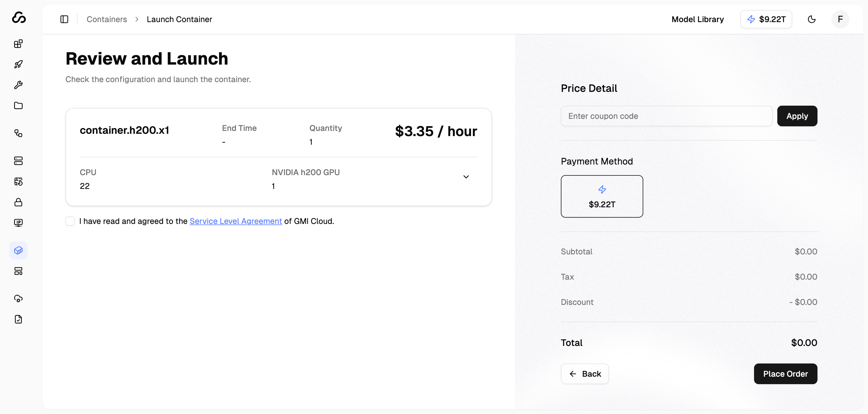Click the coupon code input field

666,116
